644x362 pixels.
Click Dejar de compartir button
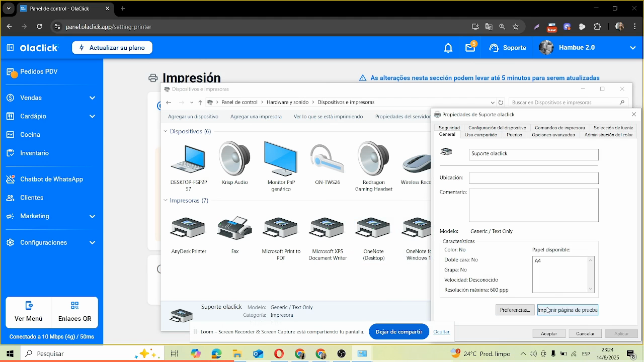click(398, 332)
